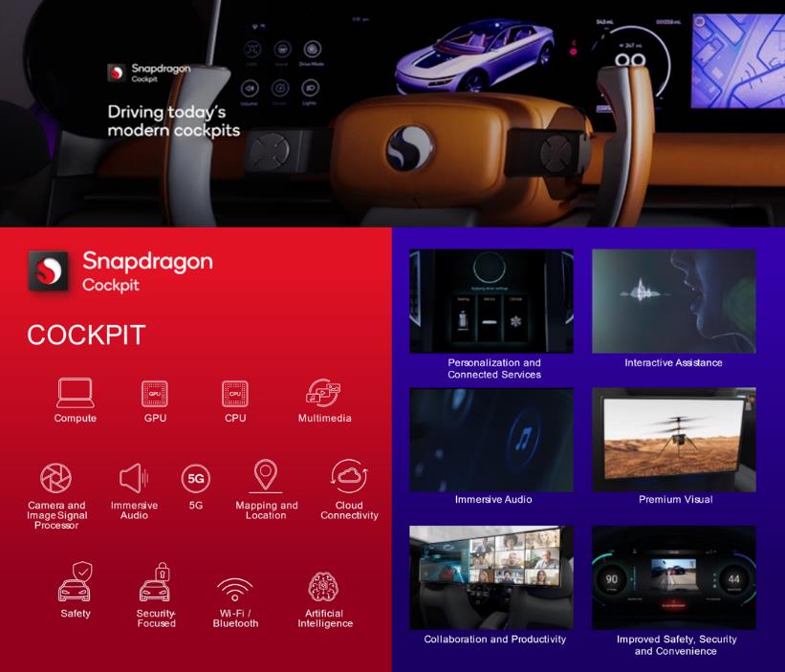
Task: Choose the Wi-Fi / Bluetooth icon
Action: point(235,590)
